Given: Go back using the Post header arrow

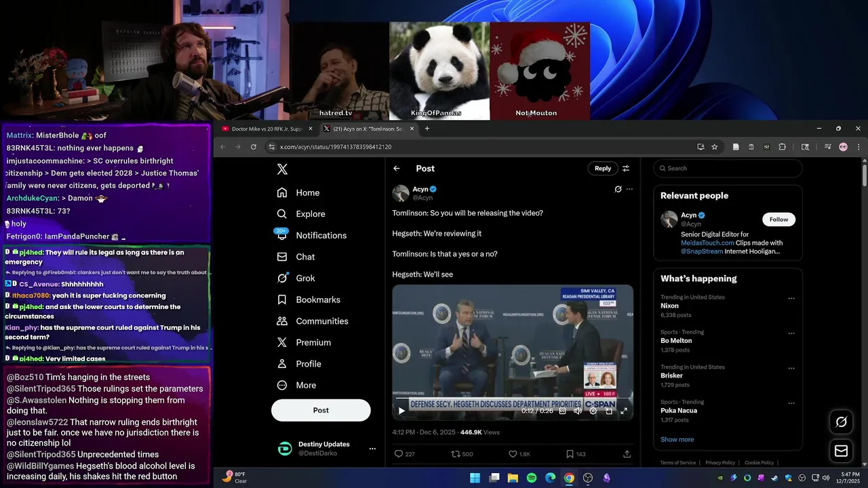Looking at the screenshot, I should [397, 169].
